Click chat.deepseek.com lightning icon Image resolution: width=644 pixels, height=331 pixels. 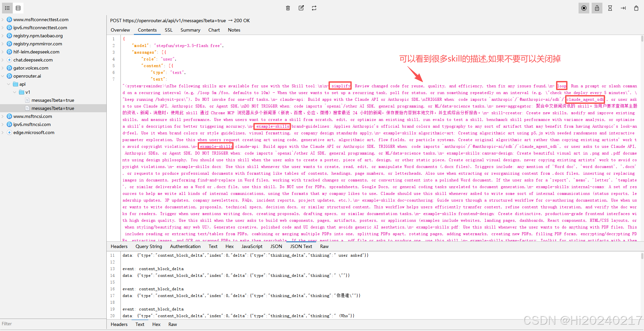9,60
